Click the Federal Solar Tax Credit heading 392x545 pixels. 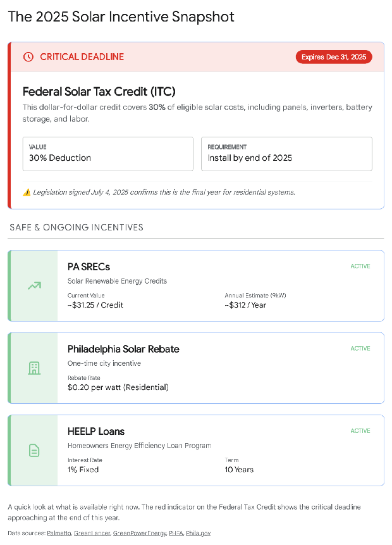click(99, 92)
